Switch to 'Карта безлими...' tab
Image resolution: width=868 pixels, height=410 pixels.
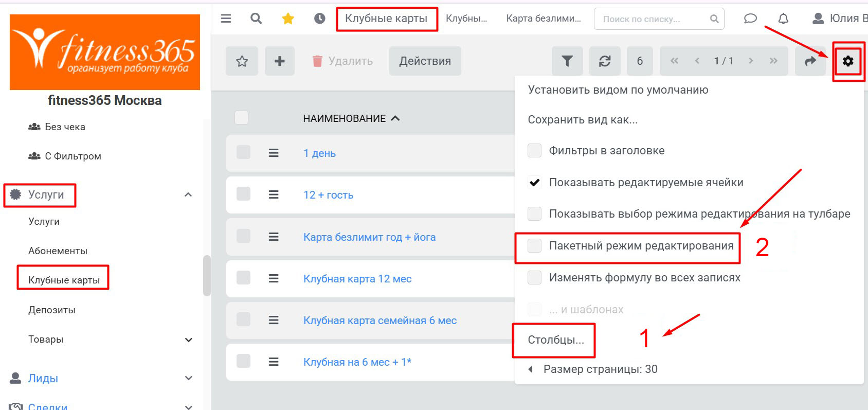(x=544, y=19)
